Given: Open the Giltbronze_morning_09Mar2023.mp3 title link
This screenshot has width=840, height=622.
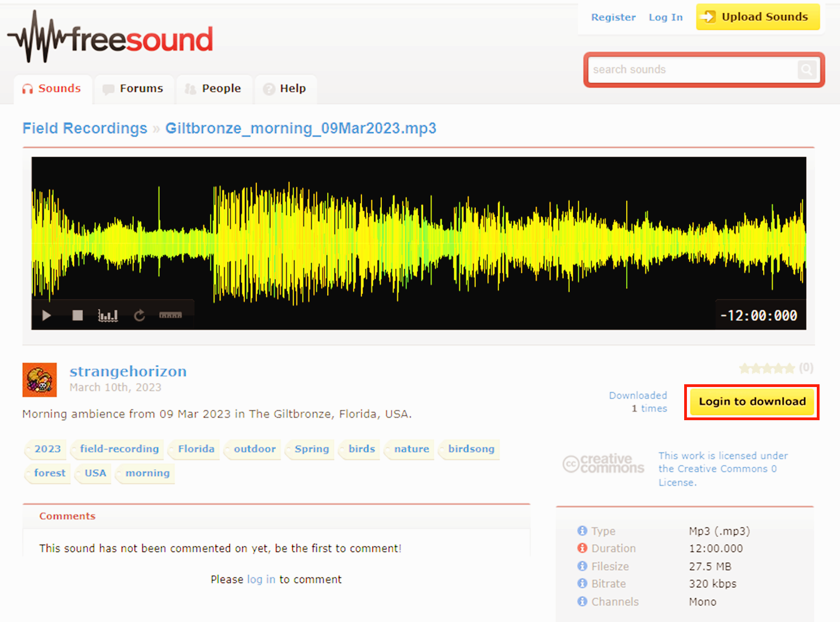Looking at the screenshot, I should click(301, 128).
